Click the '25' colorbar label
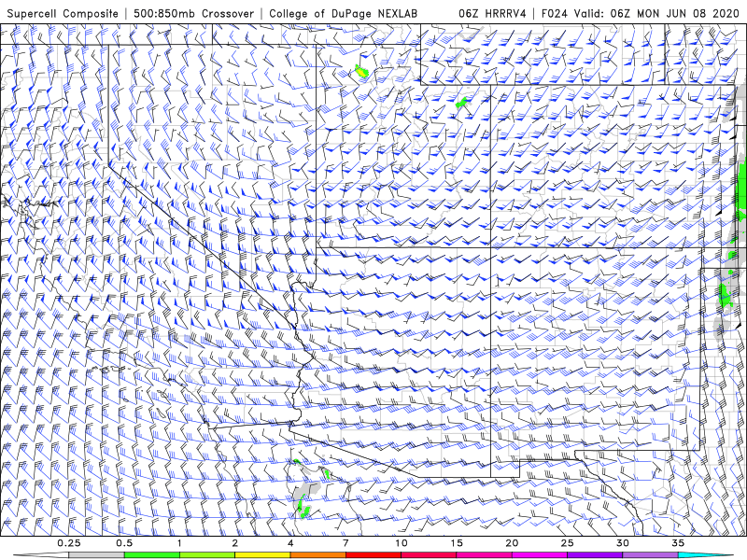This screenshot has height=560, width=747. point(568,543)
